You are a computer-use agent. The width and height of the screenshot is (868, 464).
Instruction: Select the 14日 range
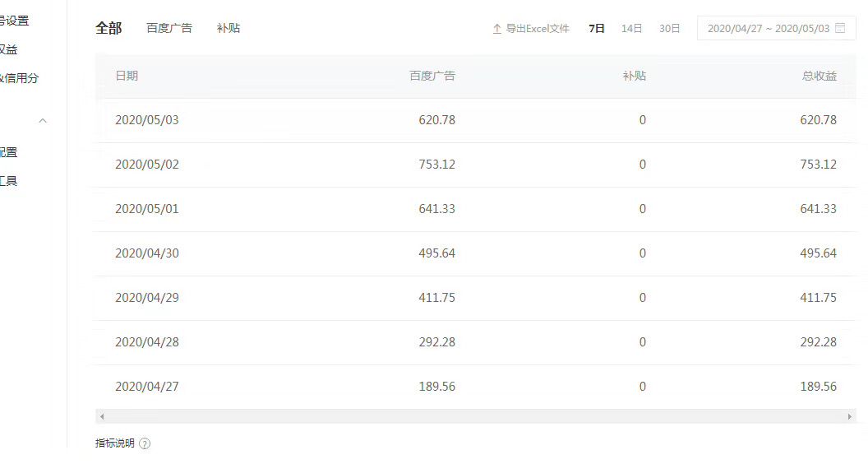click(x=631, y=28)
